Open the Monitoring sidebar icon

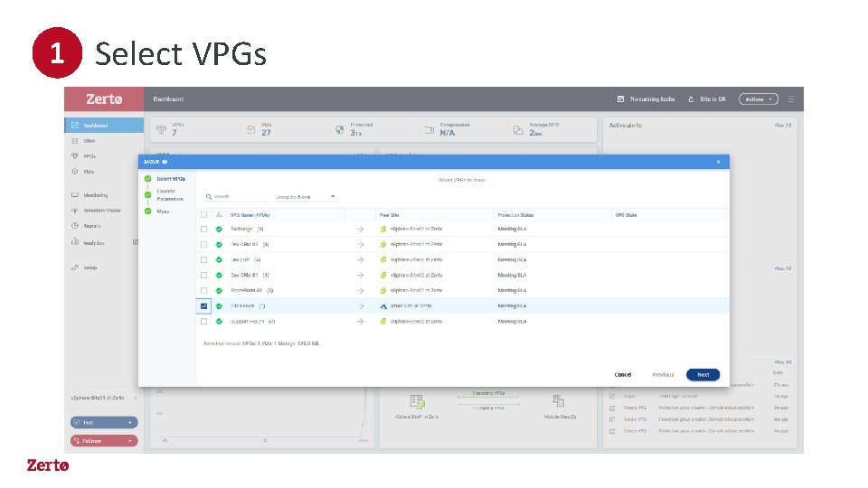pyautogui.click(x=75, y=195)
